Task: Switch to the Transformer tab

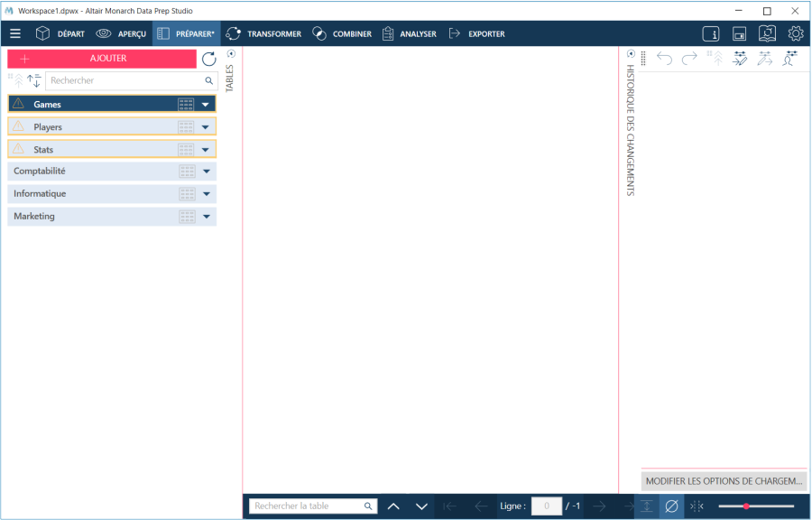Action: (x=263, y=33)
